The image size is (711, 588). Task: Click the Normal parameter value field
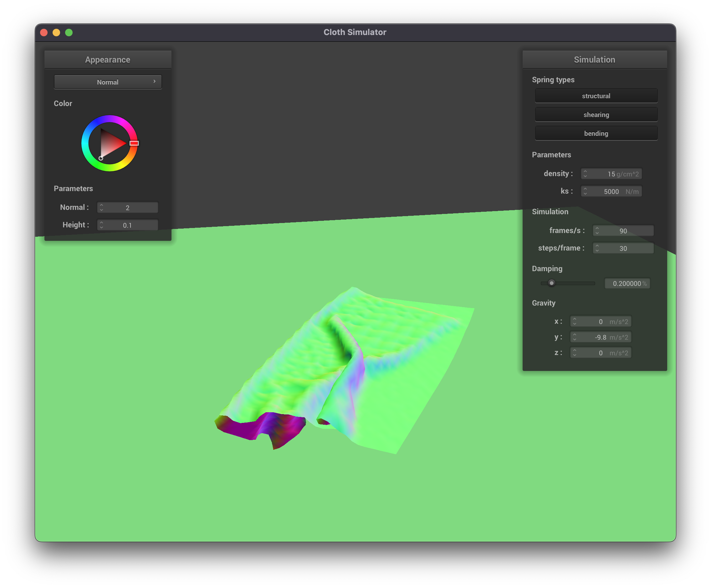pos(128,208)
